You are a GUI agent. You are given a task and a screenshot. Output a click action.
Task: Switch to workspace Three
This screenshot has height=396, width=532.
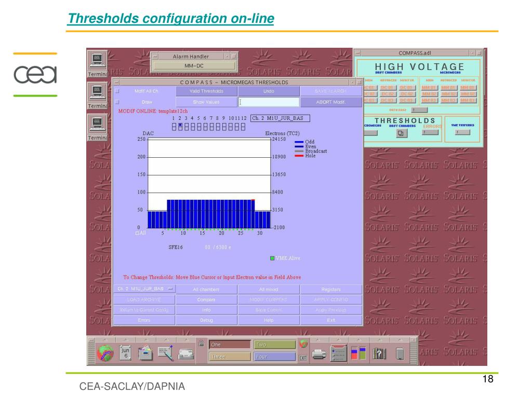[x=230, y=357]
